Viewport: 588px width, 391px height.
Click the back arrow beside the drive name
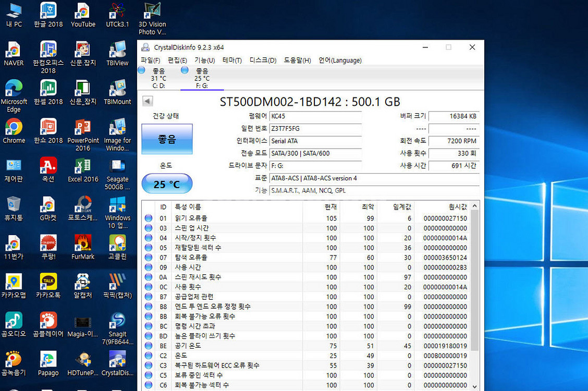pos(148,101)
